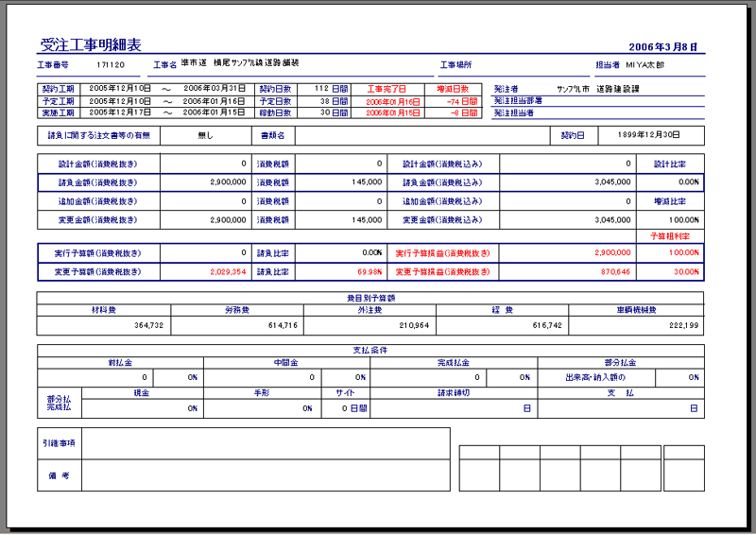756x535 pixels.
Task: Select the 実施工期 row label
Action: tap(59, 112)
